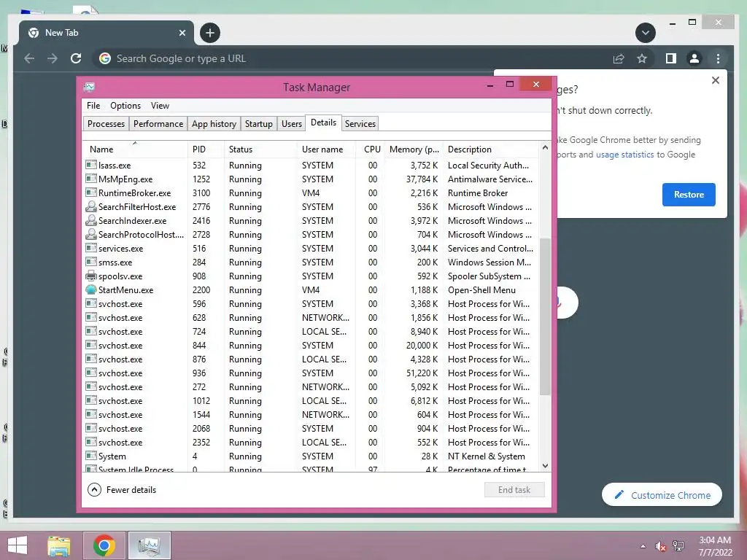
Task: Click the Restore button in Chrome
Action: coord(689,194)
